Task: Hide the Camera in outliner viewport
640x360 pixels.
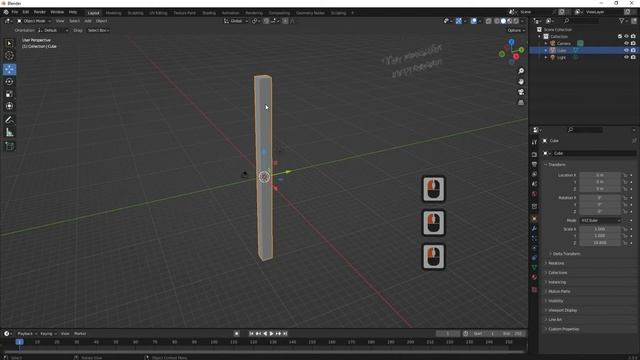Action: [x=626, y=43]
